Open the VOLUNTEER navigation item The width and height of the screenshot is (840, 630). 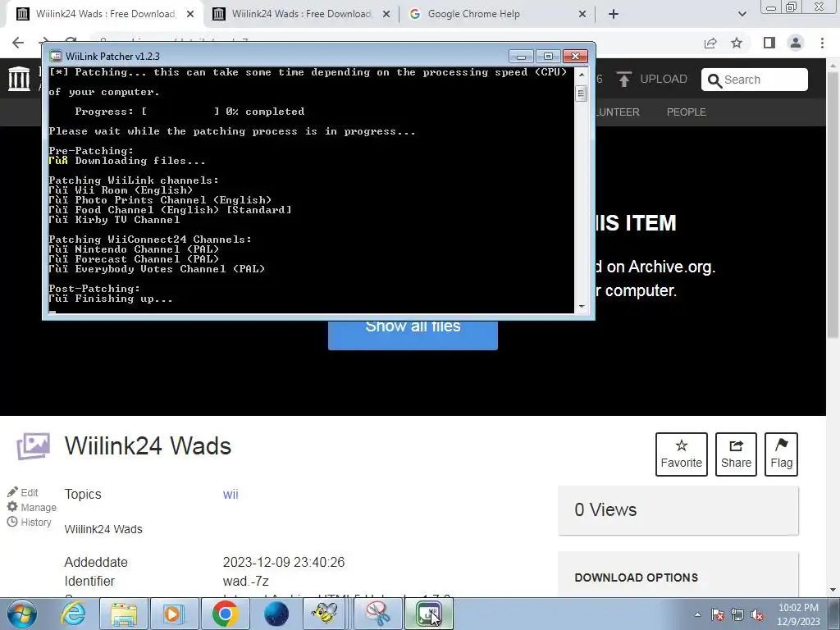tap(617, 112)
